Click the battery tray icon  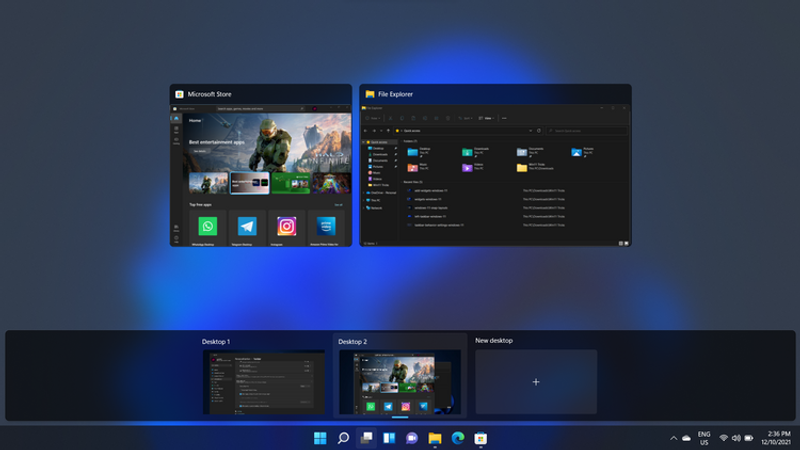click(748, 438)
